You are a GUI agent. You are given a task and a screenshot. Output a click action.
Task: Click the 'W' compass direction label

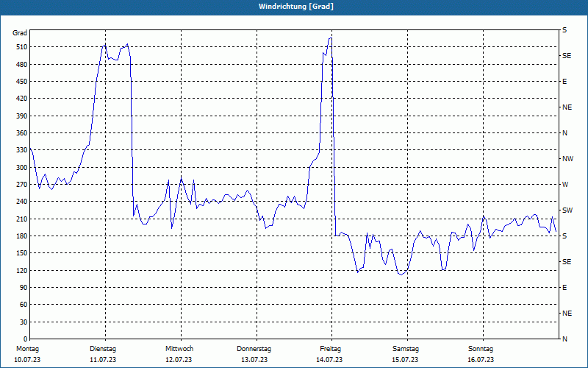(x=565, y=185)
